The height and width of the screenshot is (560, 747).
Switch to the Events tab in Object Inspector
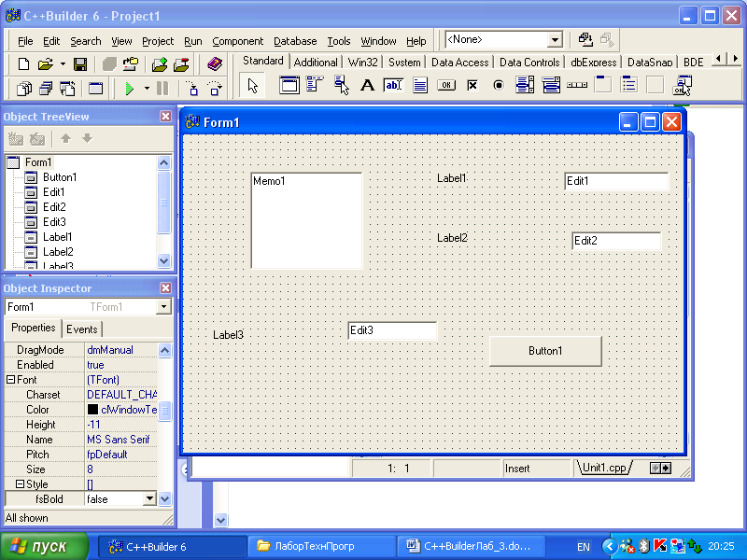[82, 329]
